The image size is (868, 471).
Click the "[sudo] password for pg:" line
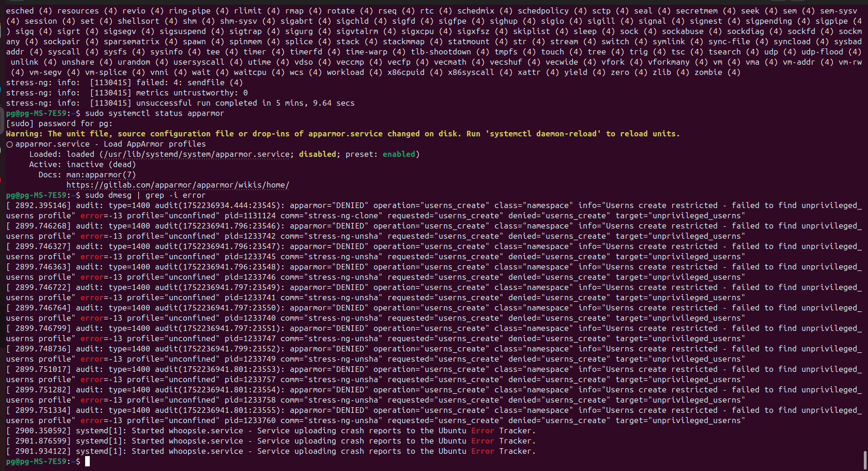click(59, 124)
